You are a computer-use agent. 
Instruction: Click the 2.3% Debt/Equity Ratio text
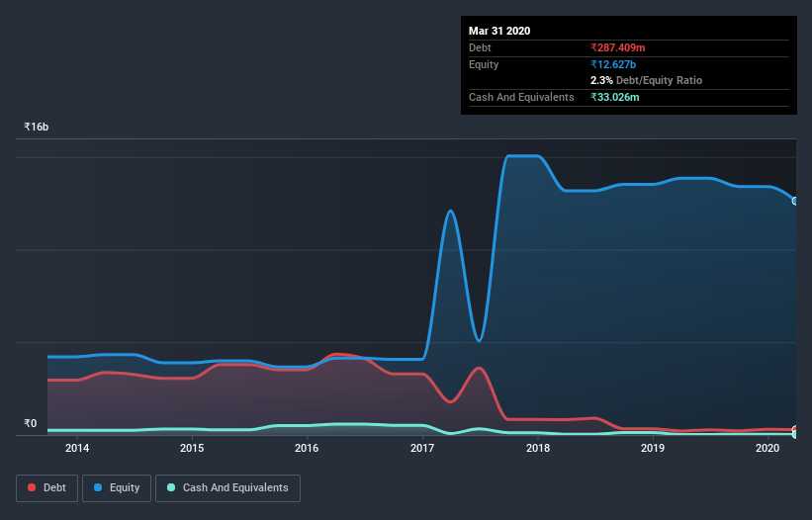tap(646, 80)
